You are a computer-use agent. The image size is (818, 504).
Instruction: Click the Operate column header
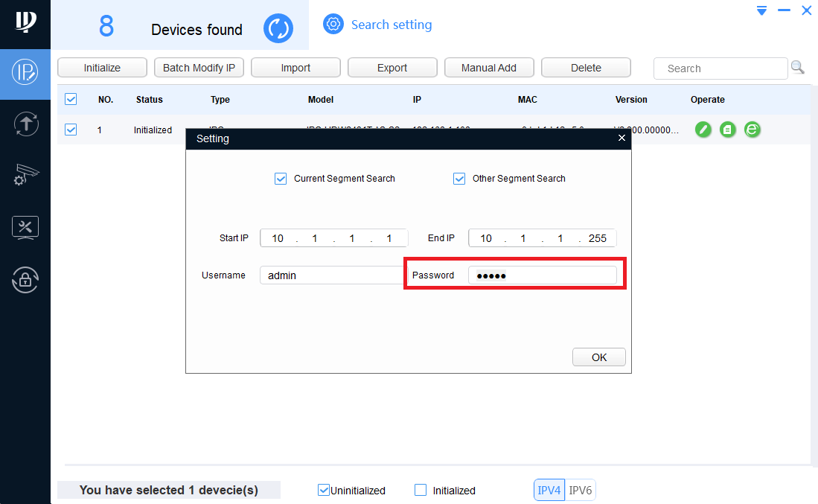(x=707, y=99)
